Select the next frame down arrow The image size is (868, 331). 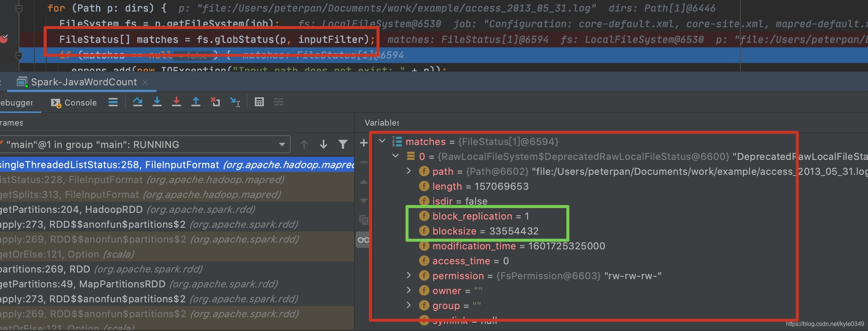click(x=324, y=144)
